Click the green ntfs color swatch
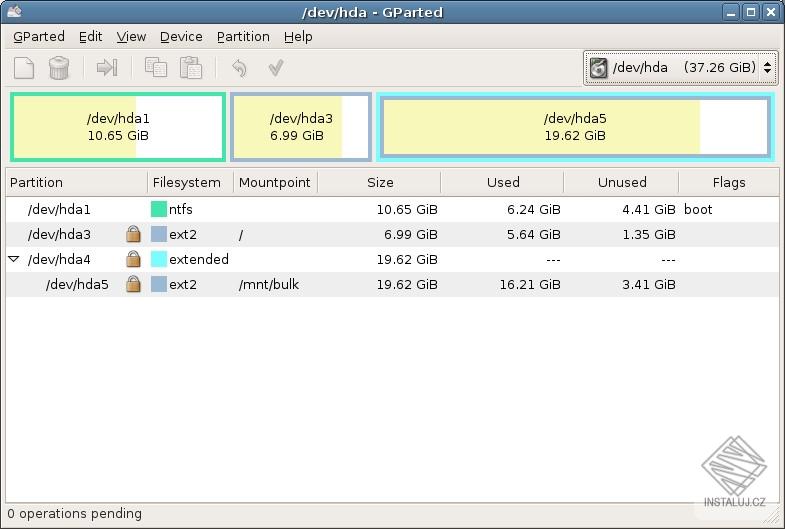Image resolution: width=785 pixels, height=529 pixels. 159,209
